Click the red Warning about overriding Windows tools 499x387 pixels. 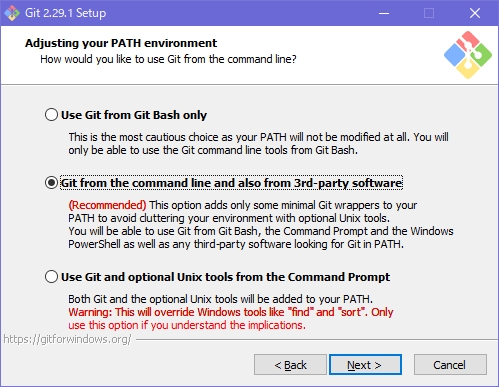(x=231, y=318)
